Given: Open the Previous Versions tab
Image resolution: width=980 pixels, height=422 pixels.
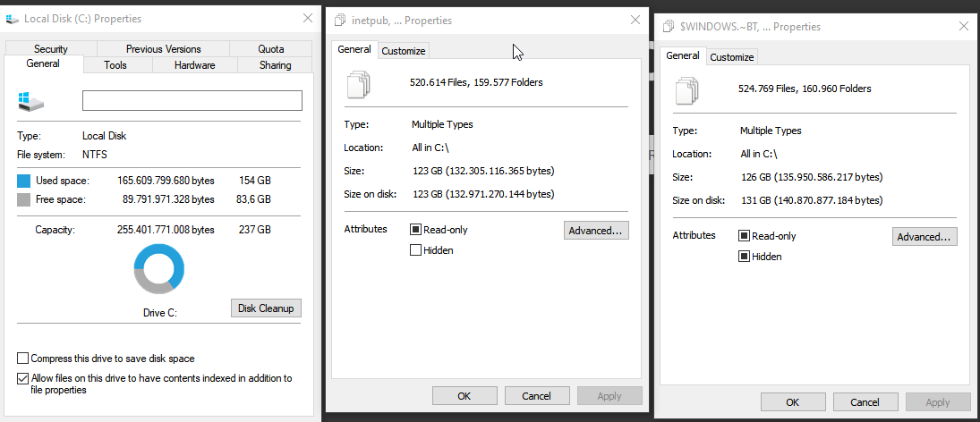Looking at the screenshot, I should 163,49.
